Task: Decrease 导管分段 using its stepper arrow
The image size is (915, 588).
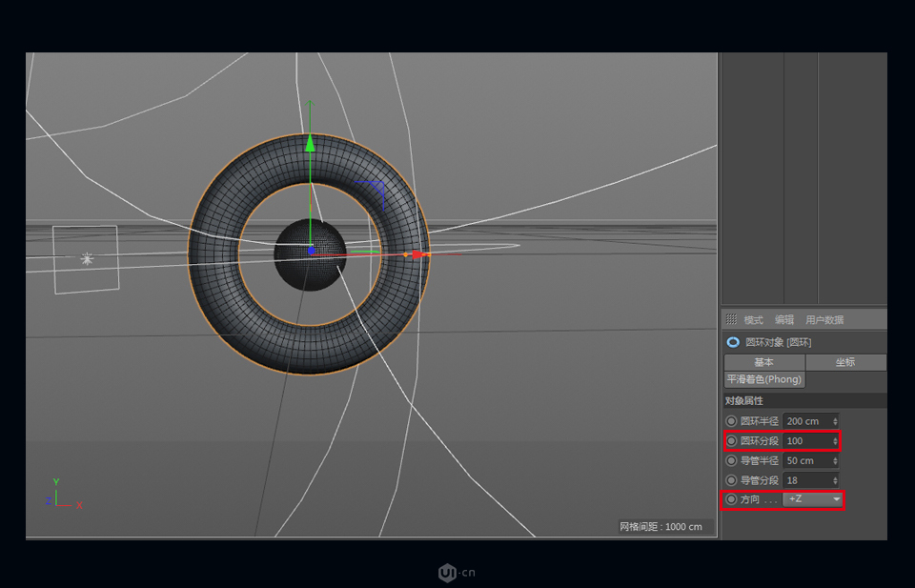Action: coord(834,483)
